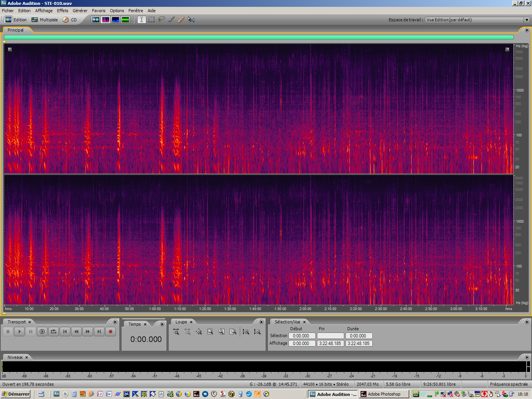Open the Favoris menu
This screenshot has height=399, width=532.
[98, 10]
